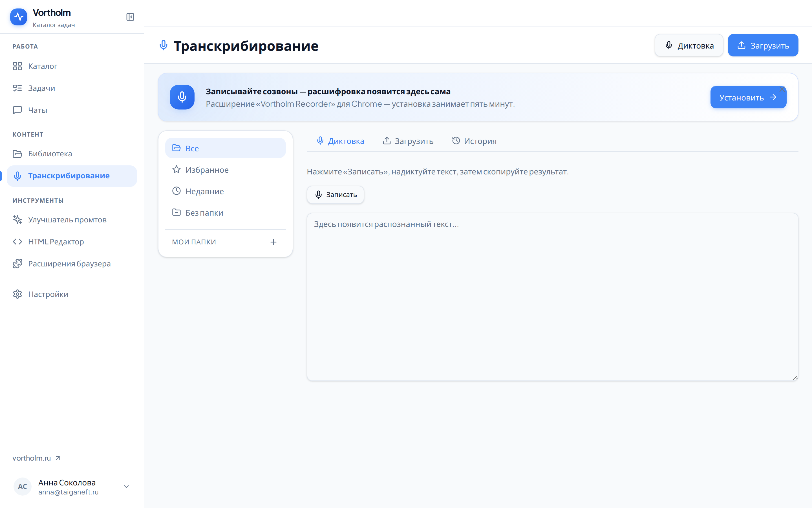Open HTML Редактор tool

(72, 242)
